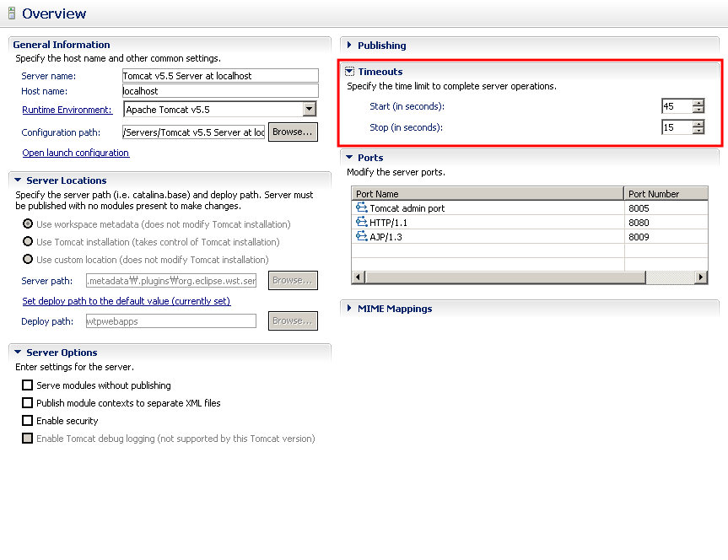The width and height of the screenshot is (728, 560).
Task: Click the Enable Tomcat debug logging checkbox
Action: coord(27,438)
